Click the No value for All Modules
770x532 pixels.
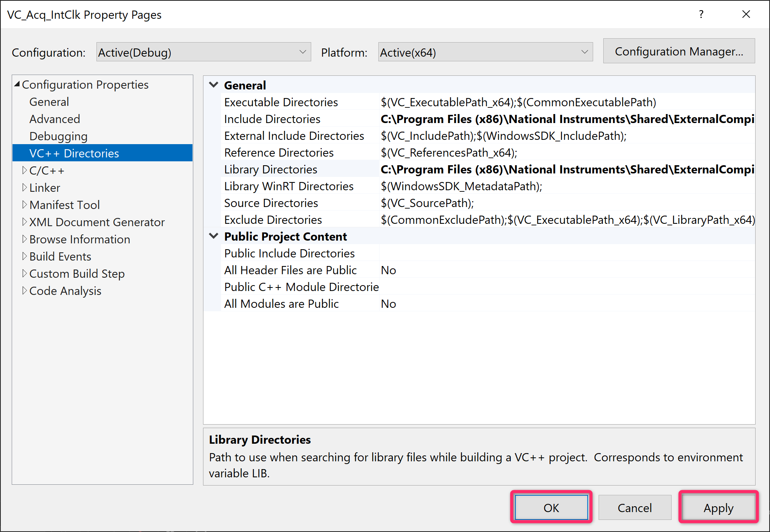click(567, 304)
